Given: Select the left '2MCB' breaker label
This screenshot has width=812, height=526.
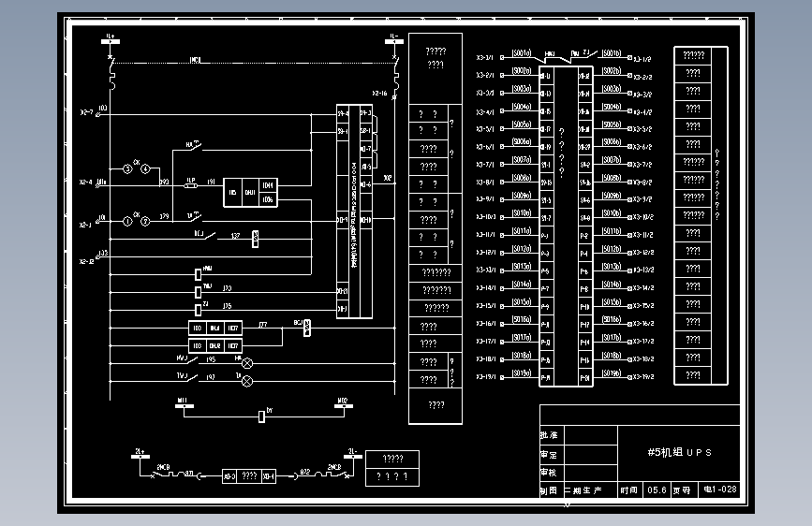Looking at the screenshot, I should 163,467.
